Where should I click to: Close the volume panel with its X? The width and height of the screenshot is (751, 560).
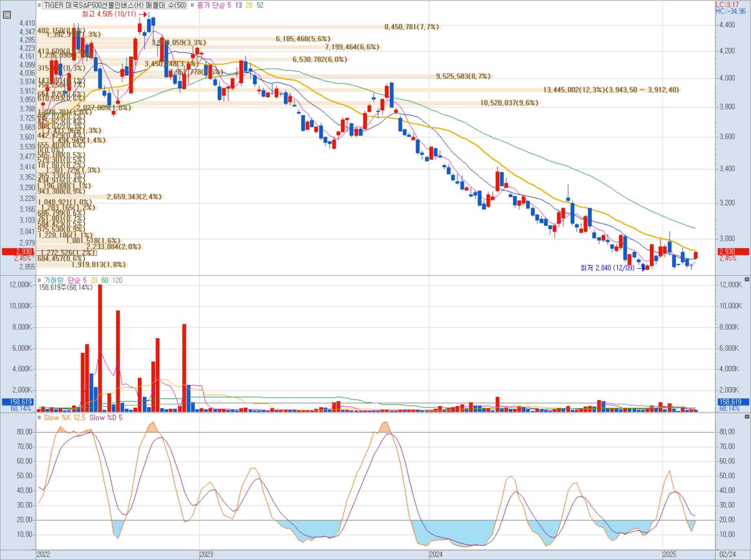point(747,280)
